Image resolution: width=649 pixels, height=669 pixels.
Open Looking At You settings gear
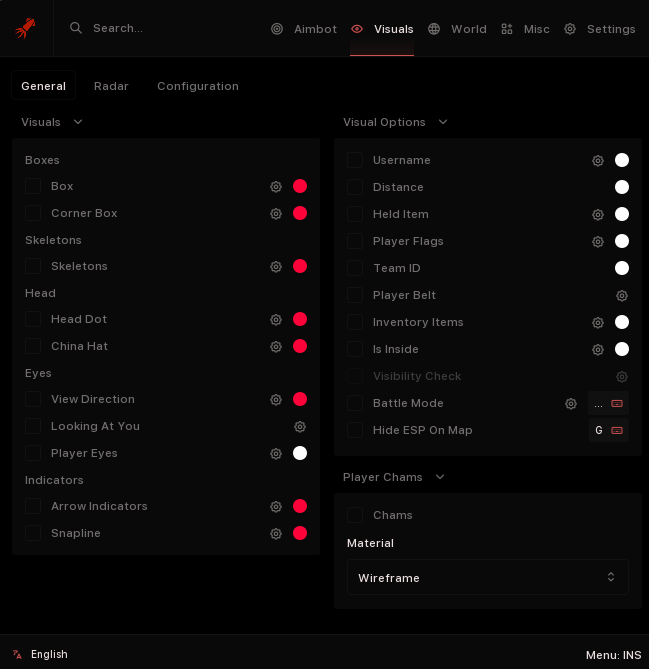(x=300, y=426)
